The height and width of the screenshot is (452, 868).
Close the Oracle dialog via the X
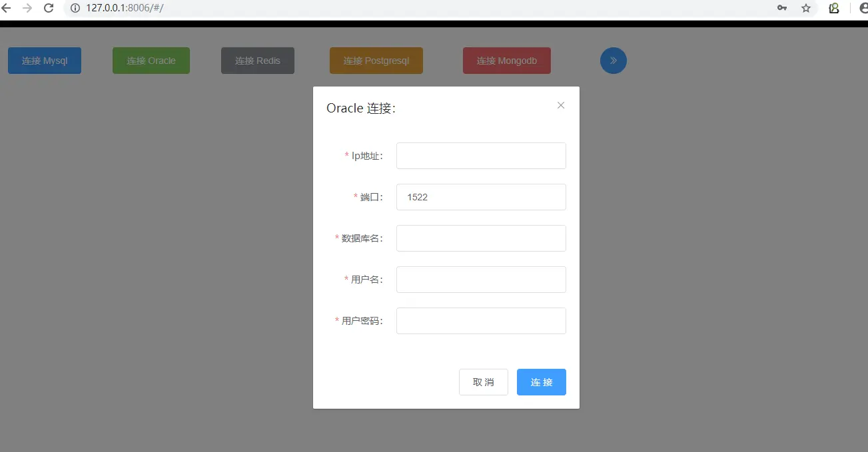(x=560, y=105)
